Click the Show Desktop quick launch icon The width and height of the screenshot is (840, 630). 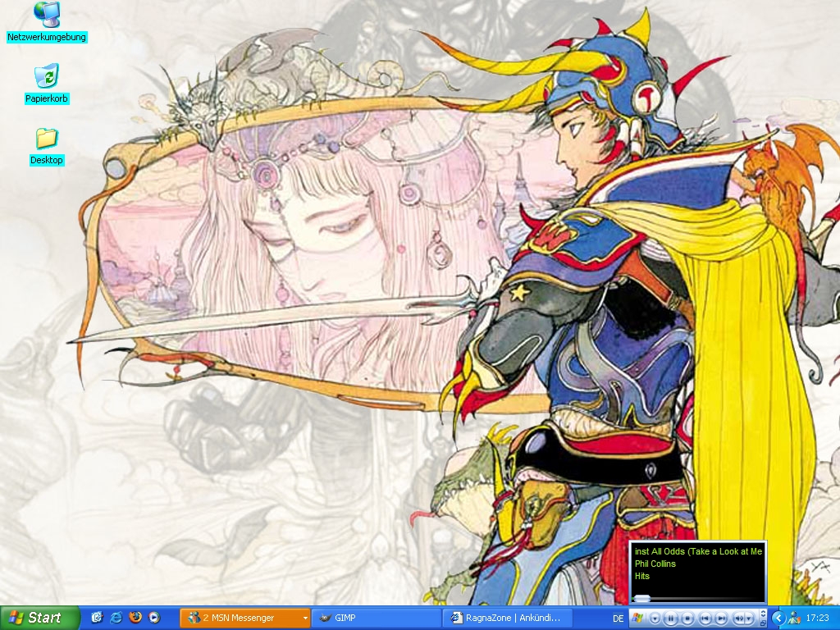(x=97, y=618)
